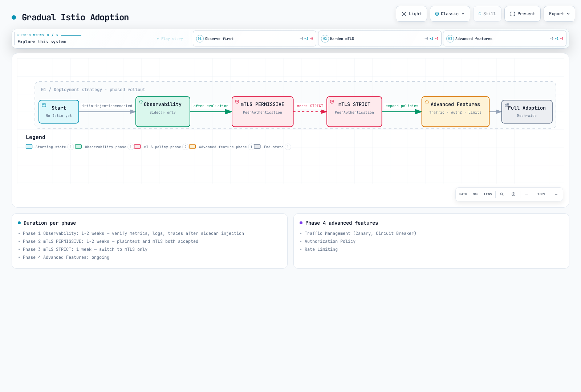The height and width of the screenshot is (392, 581).
Task: Click the sun icon in Light button
Action: coord(404,14)
